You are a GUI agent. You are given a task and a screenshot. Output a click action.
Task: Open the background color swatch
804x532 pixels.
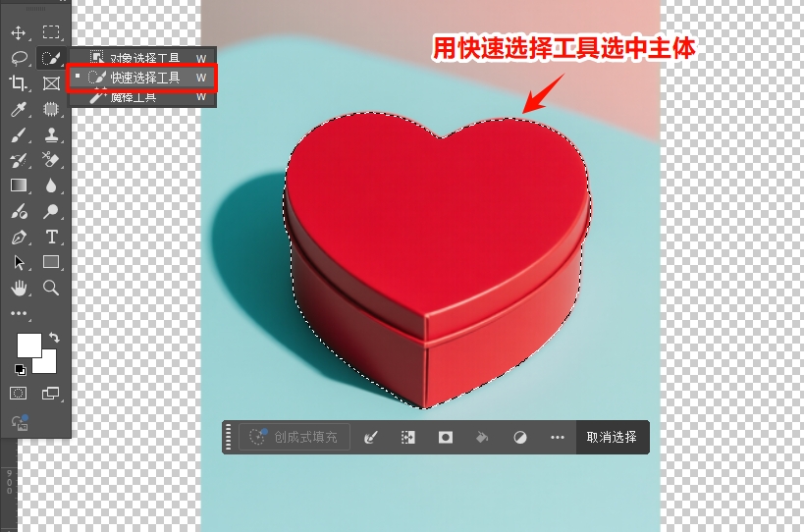click(47, 363)
